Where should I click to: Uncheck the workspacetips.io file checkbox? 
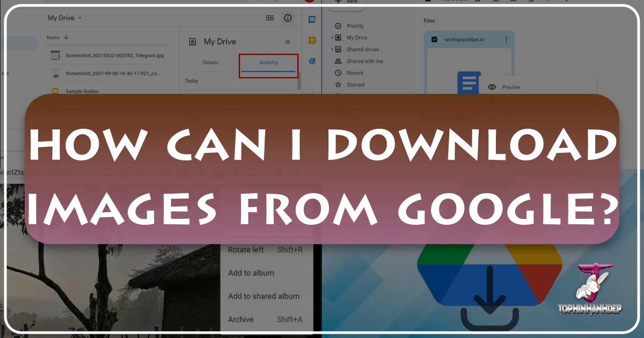click(x=434, y=40)
